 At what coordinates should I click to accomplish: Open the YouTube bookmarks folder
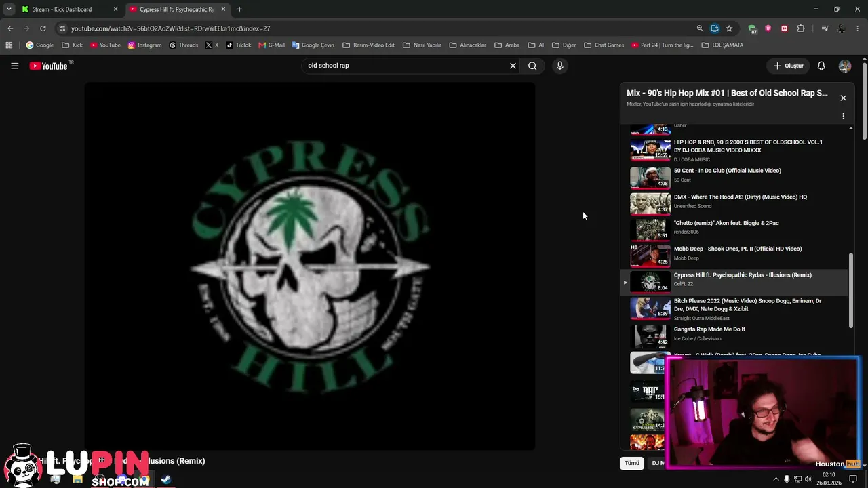tap(104, 45)
